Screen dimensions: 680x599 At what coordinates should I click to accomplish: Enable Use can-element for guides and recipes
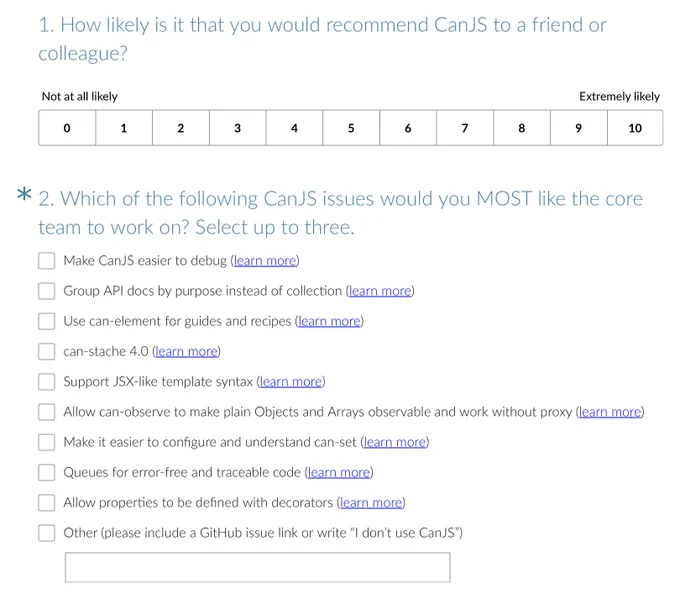(46, 321)
